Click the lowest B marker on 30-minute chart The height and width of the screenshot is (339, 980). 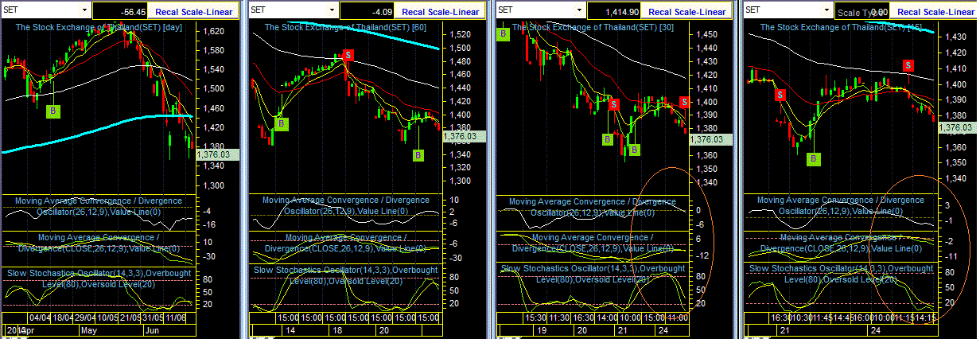click(x=634, y=150)
